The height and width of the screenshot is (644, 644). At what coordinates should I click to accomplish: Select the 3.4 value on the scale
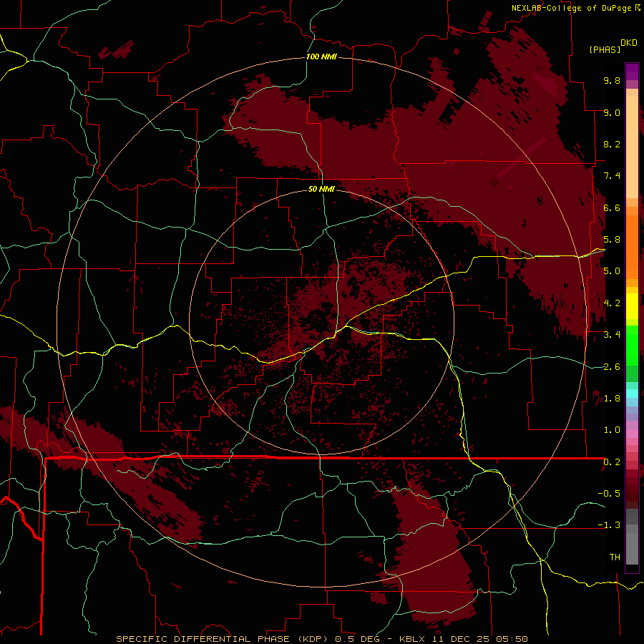click(612, 335)
